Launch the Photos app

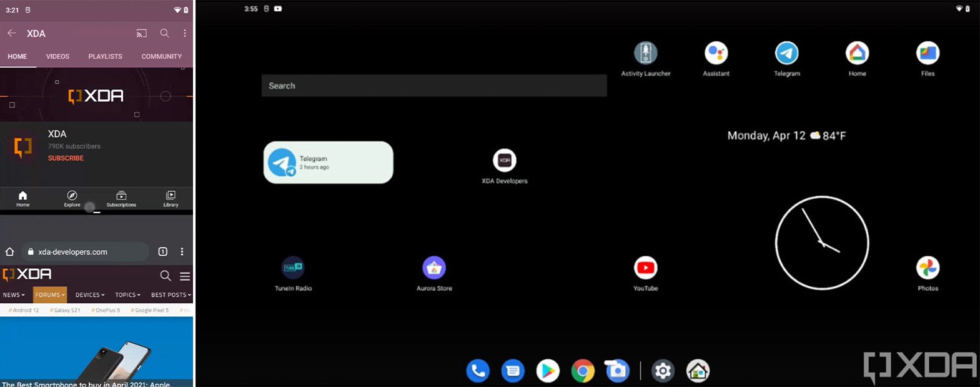[928, 274]
